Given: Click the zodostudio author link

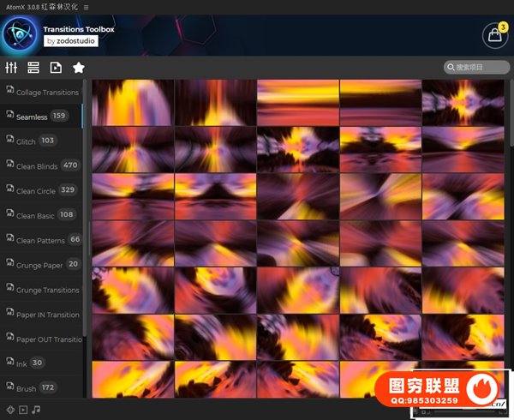Looking at the screenshot, I should [x=72, y=40].
